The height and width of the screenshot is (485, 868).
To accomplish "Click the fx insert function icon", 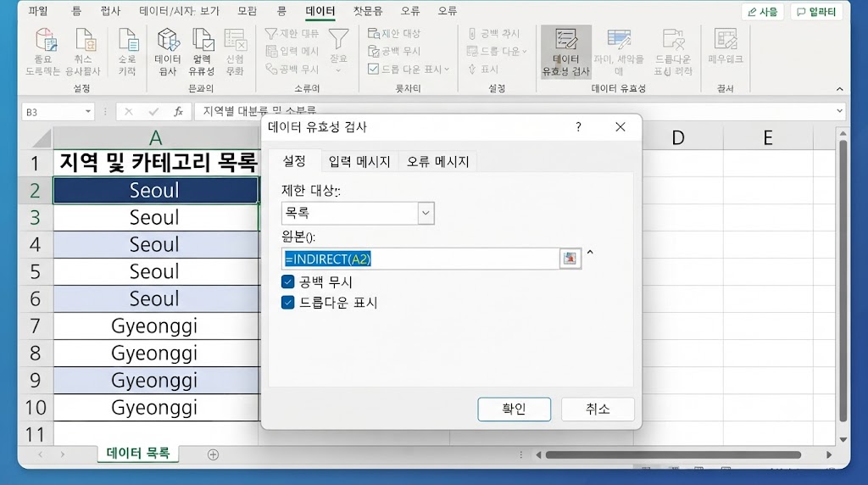I will [x=178, y=112].
